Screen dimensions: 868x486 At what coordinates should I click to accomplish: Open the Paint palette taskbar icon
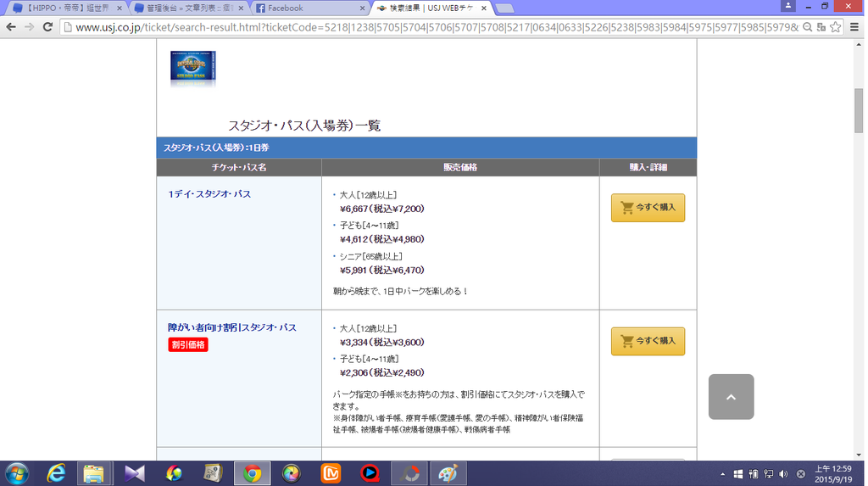(448, 474)
